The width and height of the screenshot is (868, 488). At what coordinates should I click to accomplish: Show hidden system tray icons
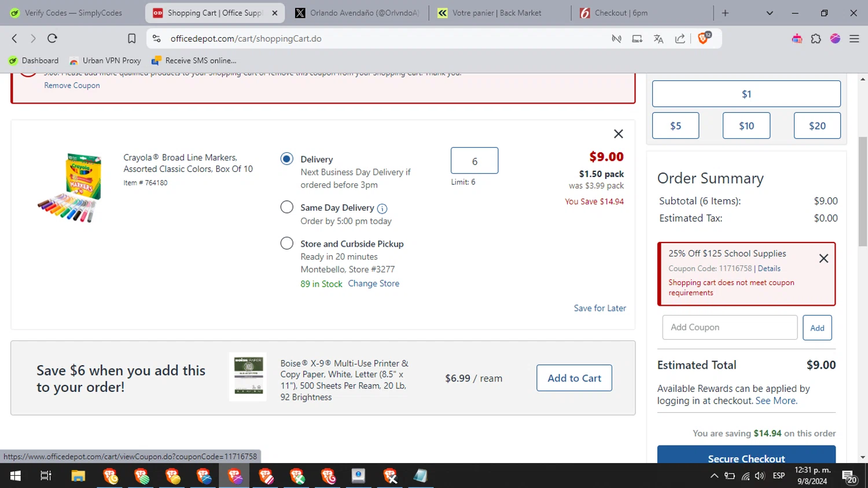[714, 476]
